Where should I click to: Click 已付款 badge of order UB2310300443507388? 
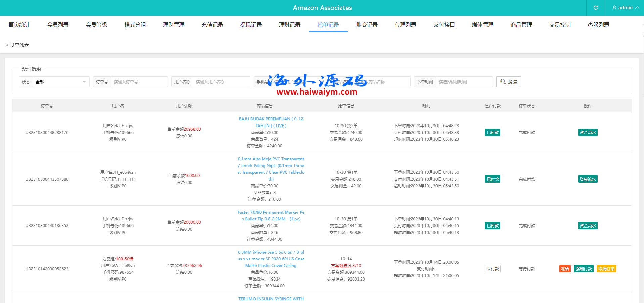point(493,179)
